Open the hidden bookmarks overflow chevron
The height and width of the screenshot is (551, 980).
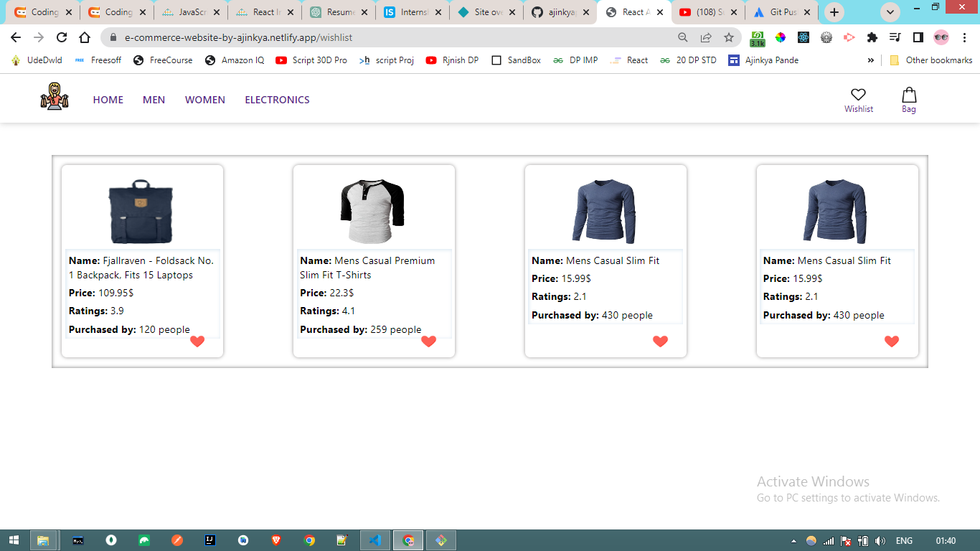[870, 60]
